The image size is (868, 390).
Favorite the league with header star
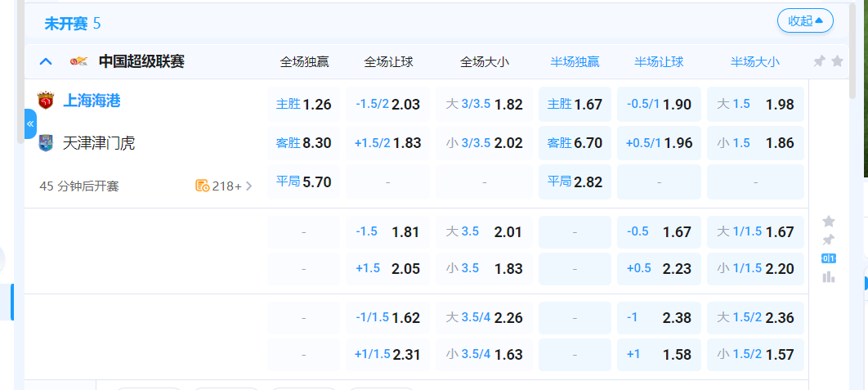point(837,61)
